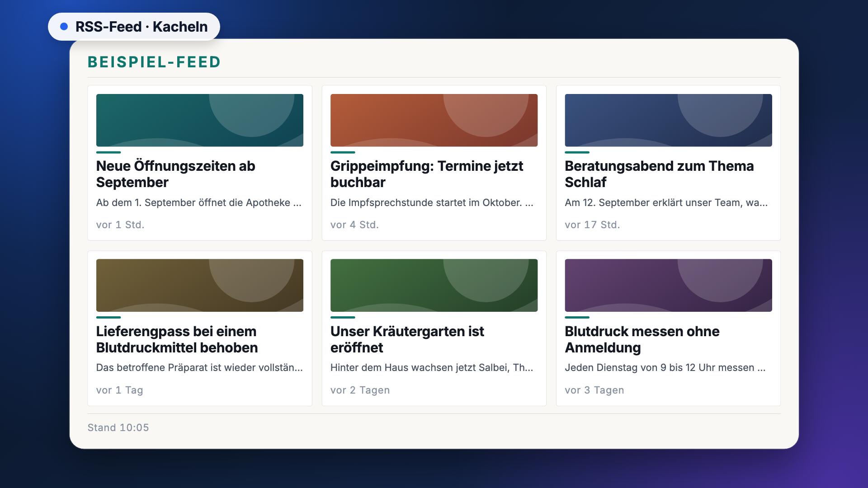
Task: Click summary 'Das betroffene Präparat ist wieder'
Action: pos(175,367)
